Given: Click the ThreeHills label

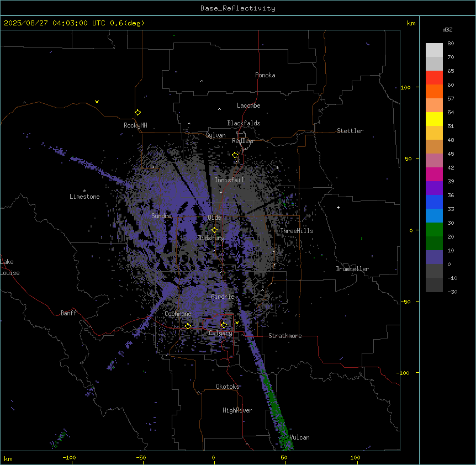Looking at the screenshot, I should 297,231.
